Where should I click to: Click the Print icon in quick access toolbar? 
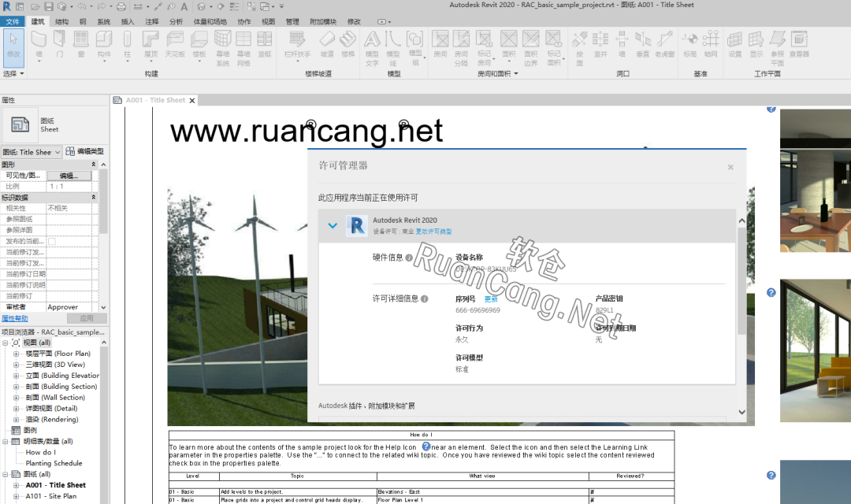(x=121, y=6)
